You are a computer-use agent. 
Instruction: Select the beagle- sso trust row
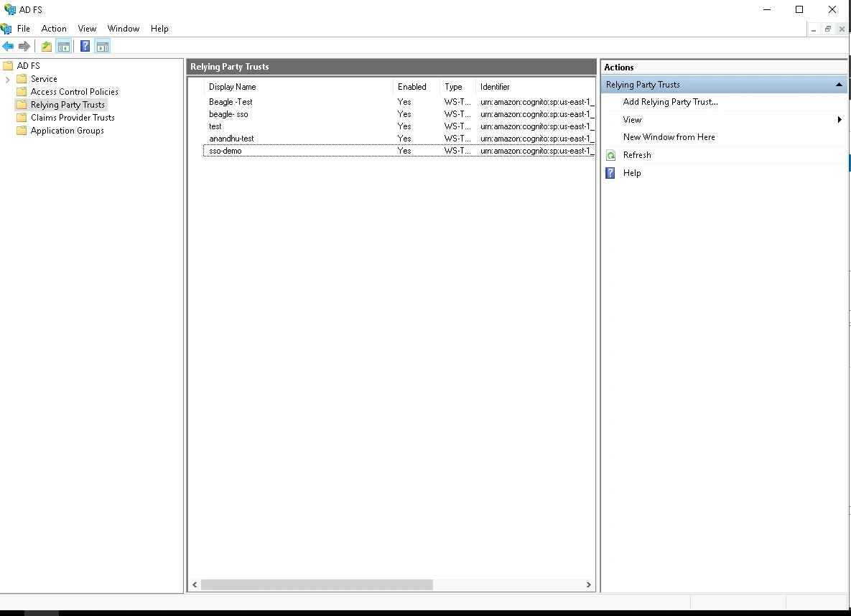click(x=399, y=114)
